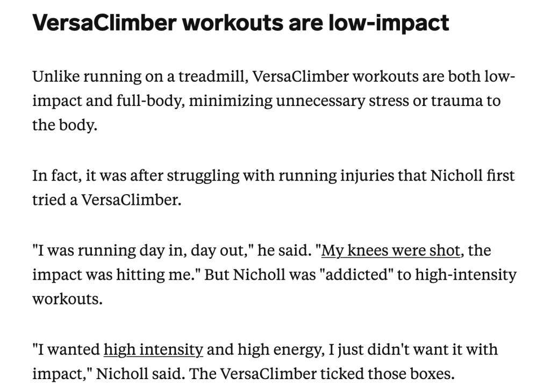Viewport: 550px width, 392px height.
Task: Click the quote "I was running day in, day out"
Action: (x=143, y=251)
